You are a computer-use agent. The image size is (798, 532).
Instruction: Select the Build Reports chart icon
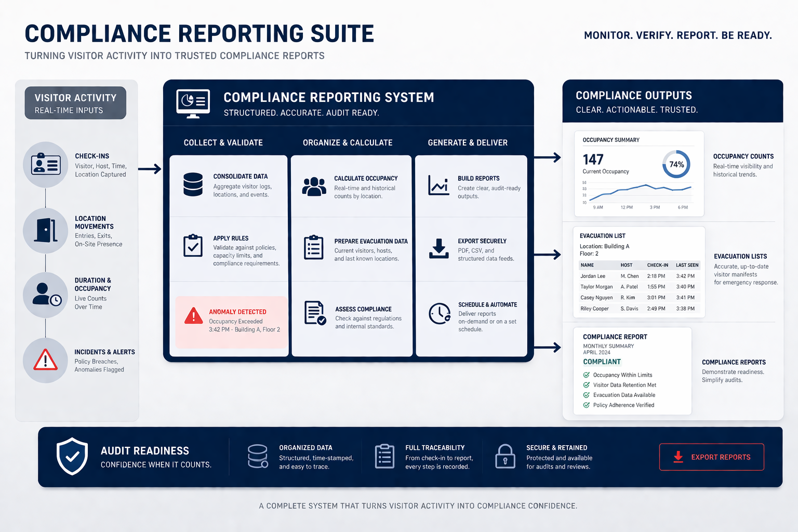438,184
